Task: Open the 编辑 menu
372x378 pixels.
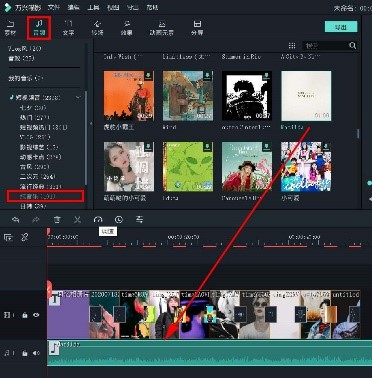Action: pyautogui.click(x=73, y=7)
